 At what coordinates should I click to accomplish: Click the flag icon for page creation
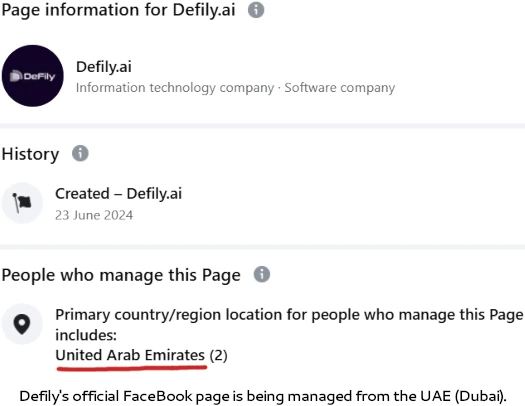[22, 202]
